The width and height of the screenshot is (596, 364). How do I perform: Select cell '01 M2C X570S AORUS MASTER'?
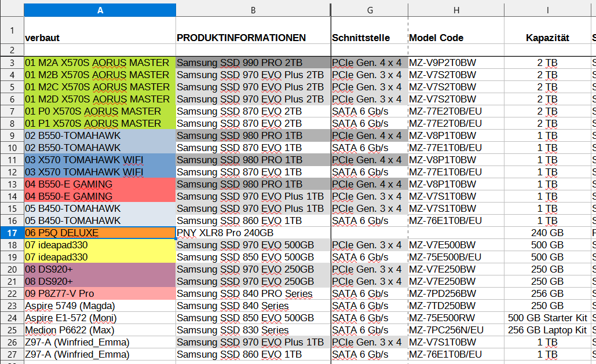coord(100,87)
